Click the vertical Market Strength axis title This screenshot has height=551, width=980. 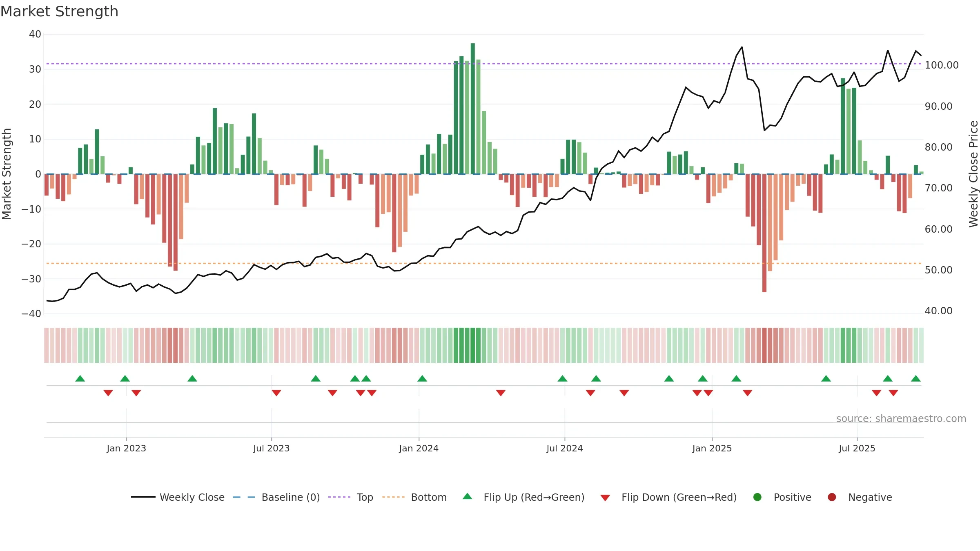tap(7, 174)
